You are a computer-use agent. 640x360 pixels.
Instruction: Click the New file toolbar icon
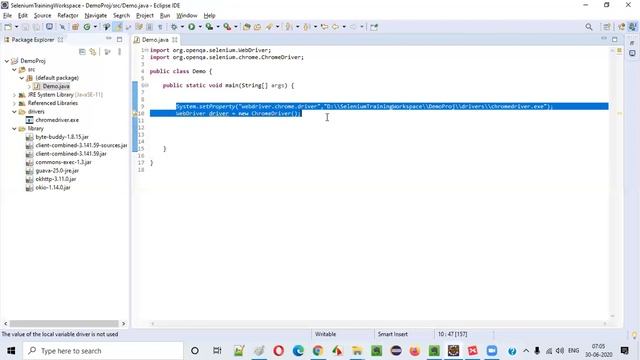[8, 27]
